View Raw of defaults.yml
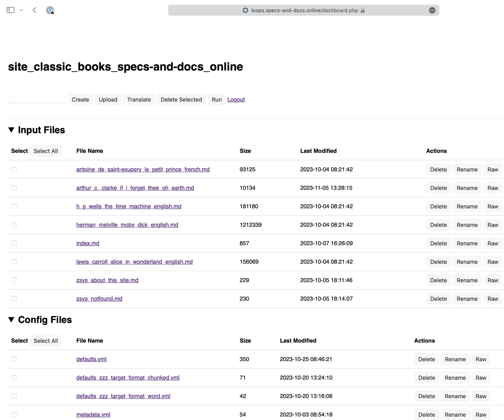Viewport: 504px width, 420px height. pyautogui.click(x=481, y=359)
